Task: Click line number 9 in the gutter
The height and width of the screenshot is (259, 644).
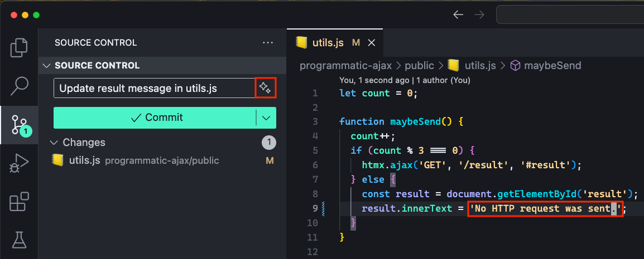Action: (x=315, y=209)
